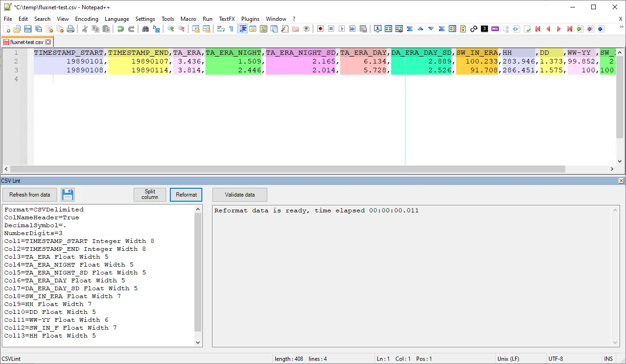Zoom in on the text
The height and width of the screenshot is (364, 626).
(x=170, y=28)
